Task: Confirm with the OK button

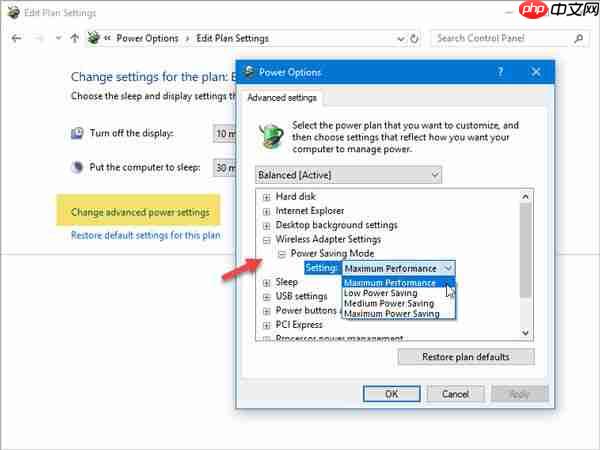Action: pyautogui.click(x=391, y=394)
